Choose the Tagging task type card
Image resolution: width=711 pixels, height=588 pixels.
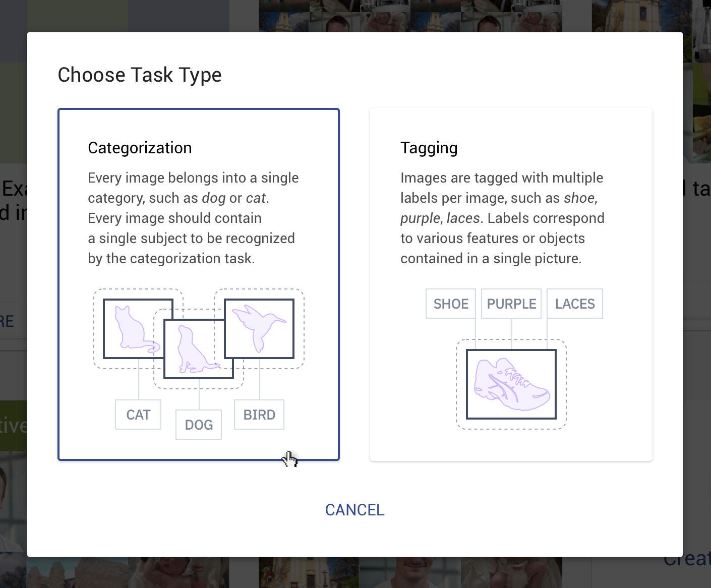(x=511, y=284)
